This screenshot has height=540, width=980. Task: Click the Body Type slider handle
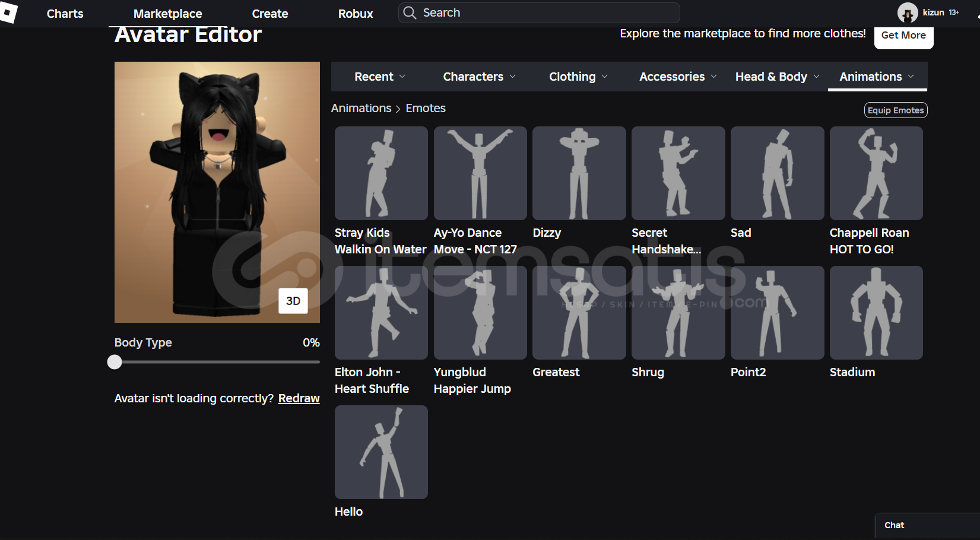(x=115, y=362)
